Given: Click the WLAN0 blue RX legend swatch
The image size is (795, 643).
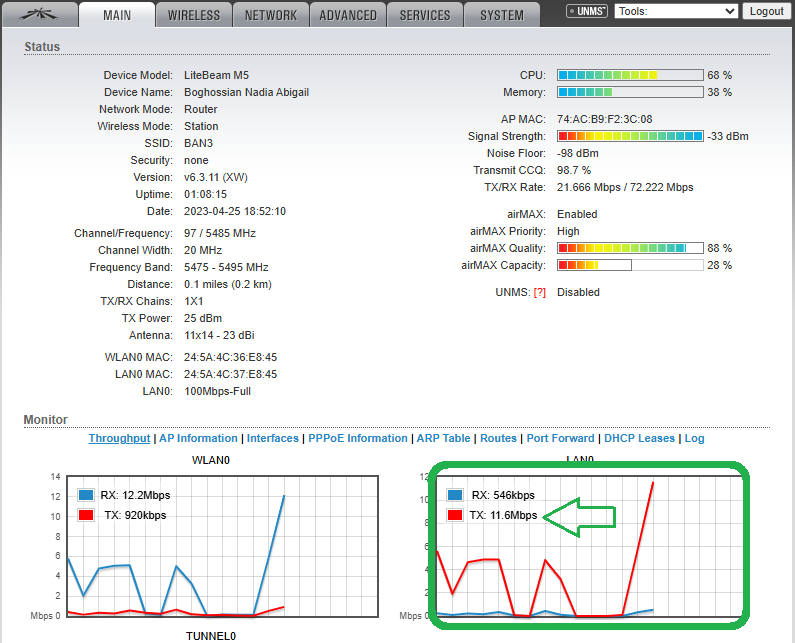Looking at the screenshot, I should (86, 495).
